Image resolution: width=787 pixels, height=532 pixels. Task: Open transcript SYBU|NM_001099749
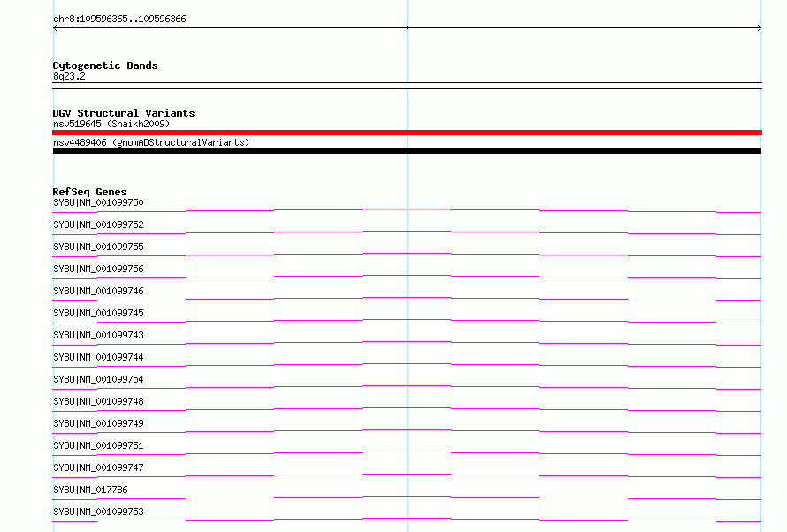98,423
